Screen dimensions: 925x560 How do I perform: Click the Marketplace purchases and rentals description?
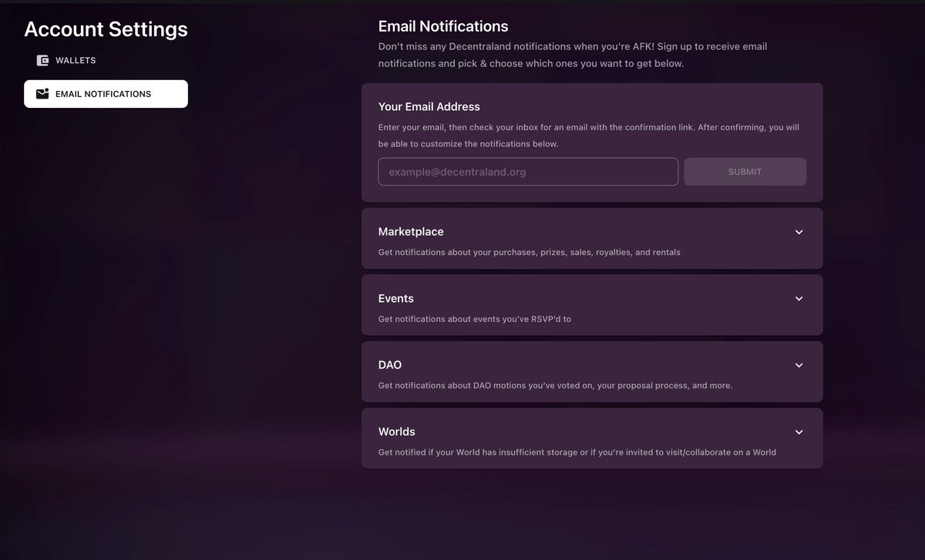click(530, 252)
